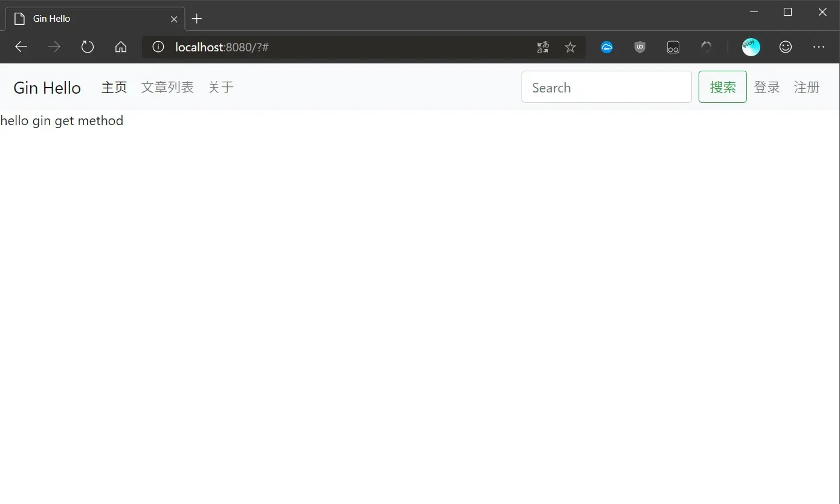
Task: Select the Gin Hello browser tab
Action: pyautogui.click(x=95, y=19)
